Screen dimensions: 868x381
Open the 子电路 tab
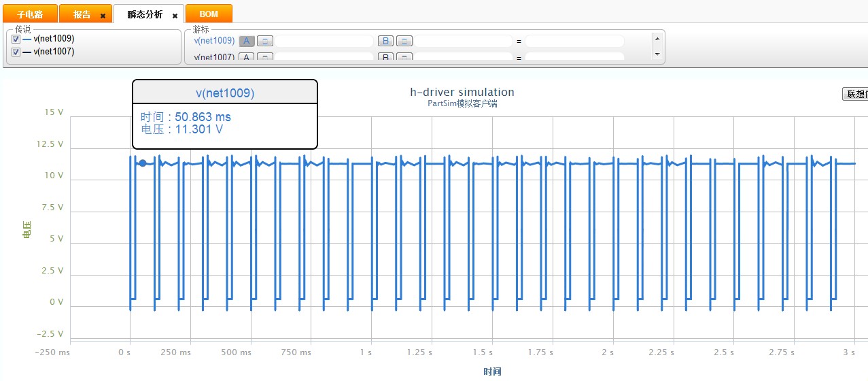click(29, 14)
